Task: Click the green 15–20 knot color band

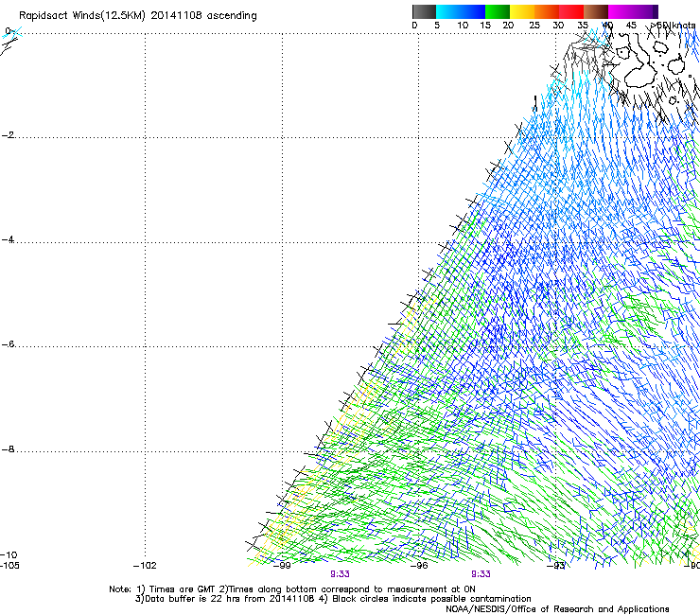Action: click(x=498, y=11)
